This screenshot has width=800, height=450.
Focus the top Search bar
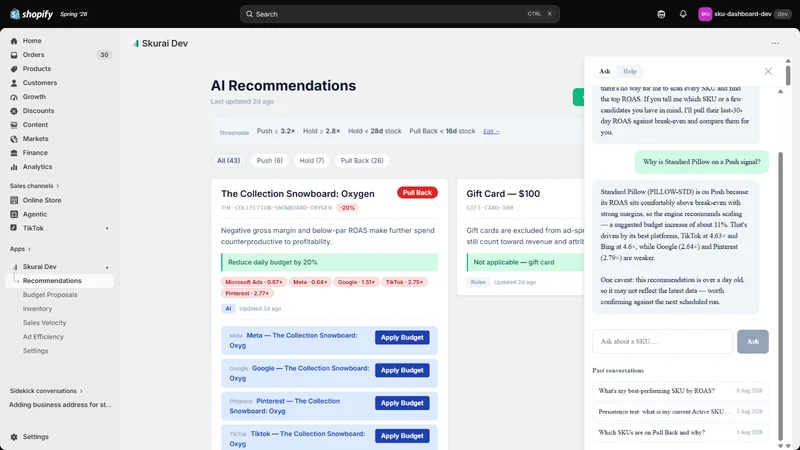point(399,14)
